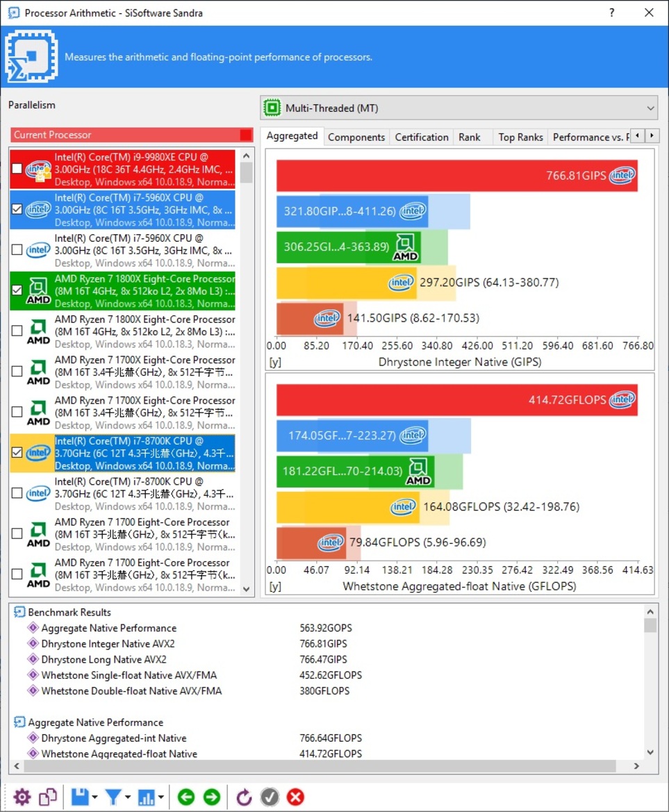Screen dimensions: 669x812
Task: Select the Current Processor label
Action: click(52, 135)
